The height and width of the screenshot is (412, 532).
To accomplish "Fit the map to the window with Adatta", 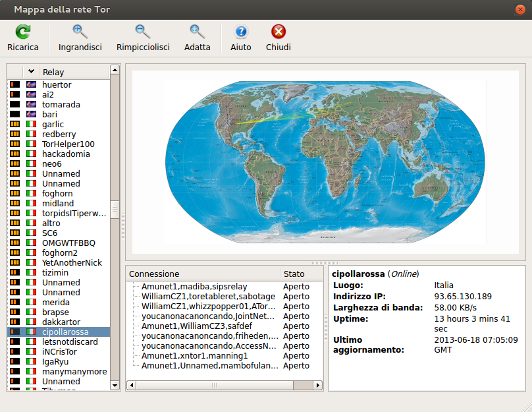I will tap(197, 38).
